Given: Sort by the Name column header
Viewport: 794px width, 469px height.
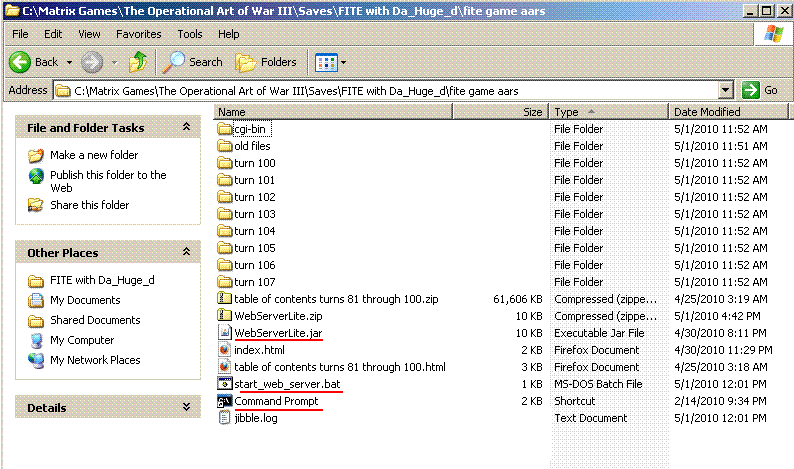Looking at the screenshot, I should tap(333, 112).
